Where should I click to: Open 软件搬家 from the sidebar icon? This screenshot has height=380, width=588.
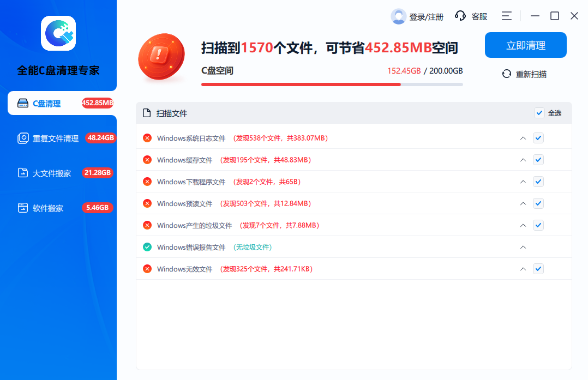(23, 208)
